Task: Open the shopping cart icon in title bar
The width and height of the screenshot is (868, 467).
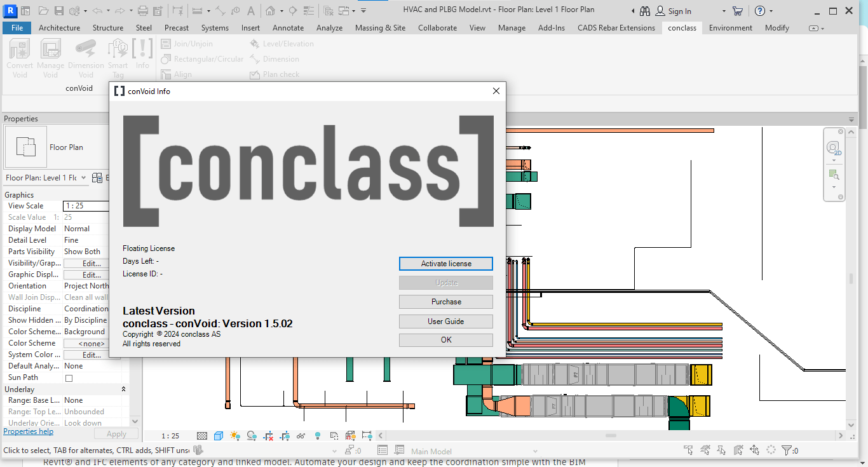Action: [738, 11]
